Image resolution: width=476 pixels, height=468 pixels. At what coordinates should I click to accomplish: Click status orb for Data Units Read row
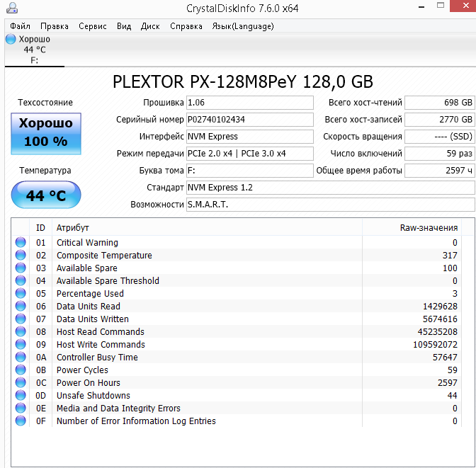(x=21, y=306)
